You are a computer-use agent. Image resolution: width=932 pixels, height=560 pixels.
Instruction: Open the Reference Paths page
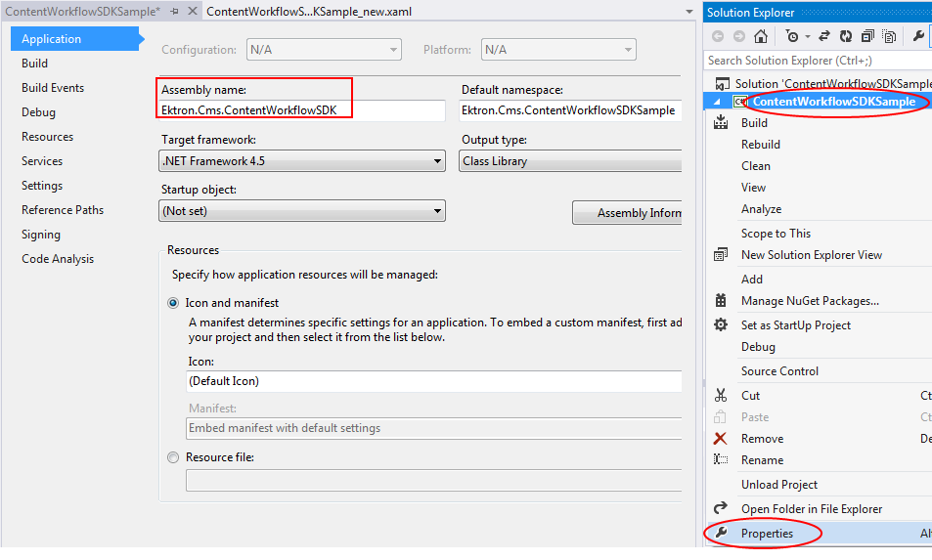(x=63, y=209)
